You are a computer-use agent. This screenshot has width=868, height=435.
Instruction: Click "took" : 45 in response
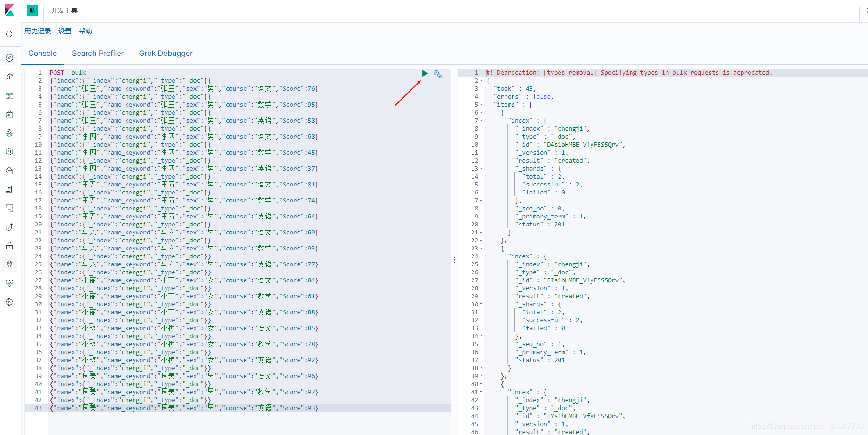(x=514, y=89)
